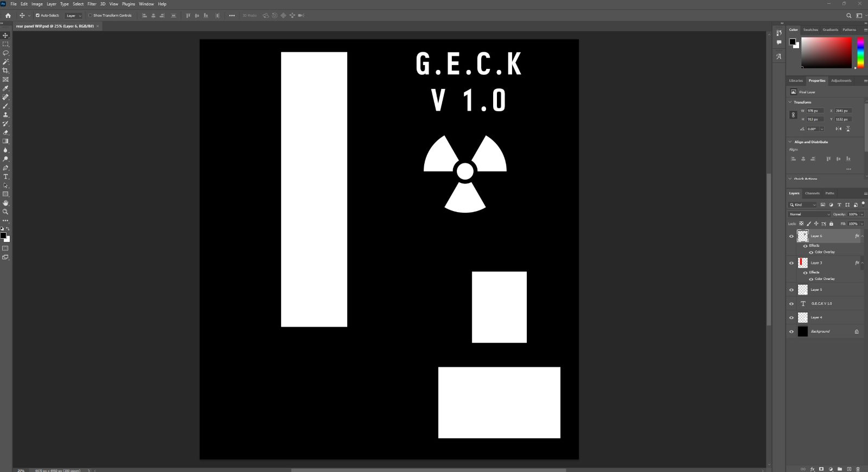Collapse Layer 3 effects list
Viewport: 868px width, 472px height.
point(863,263)
